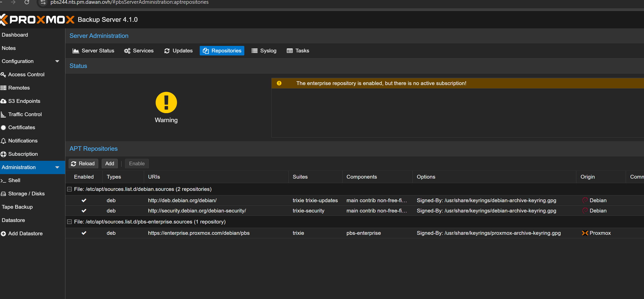The image size is (644, 299).
Task: Open the Tasks tab
Action: pyautogui.click(x=298, y=51)
